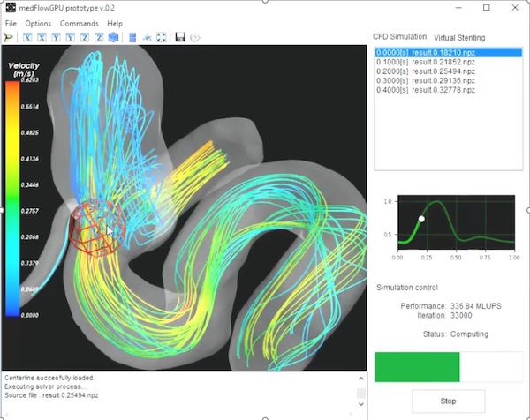Switch to the Virtual Stenting tab
530x420 pixels.
pyautogui.click(x=459, y=38)
